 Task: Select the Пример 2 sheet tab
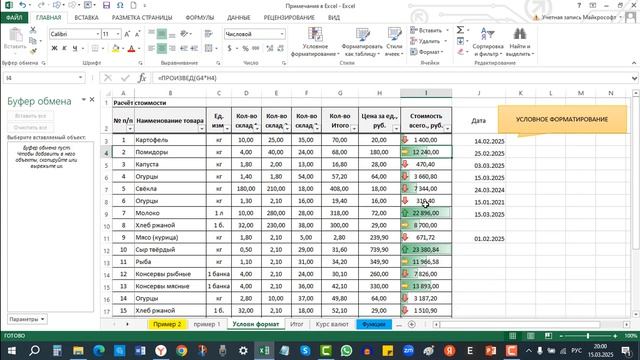point(167,324)
